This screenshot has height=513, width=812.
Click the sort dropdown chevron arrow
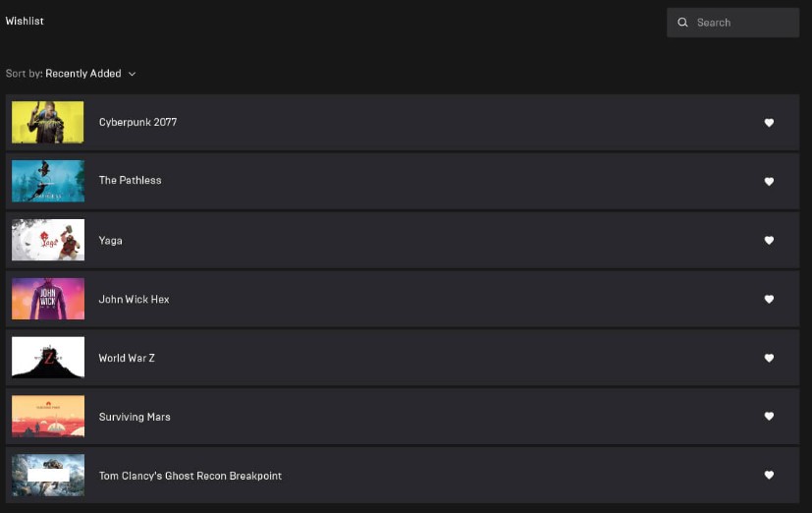(x=132, y=74)
